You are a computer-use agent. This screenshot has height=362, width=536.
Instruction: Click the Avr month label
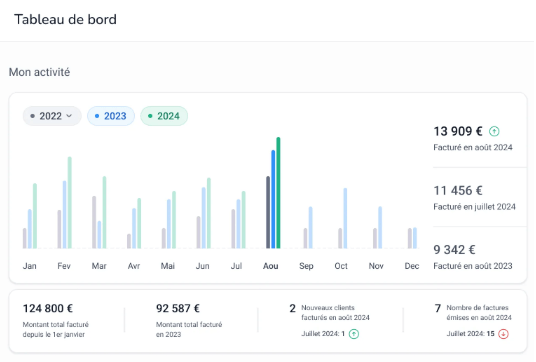coord(134,266)
